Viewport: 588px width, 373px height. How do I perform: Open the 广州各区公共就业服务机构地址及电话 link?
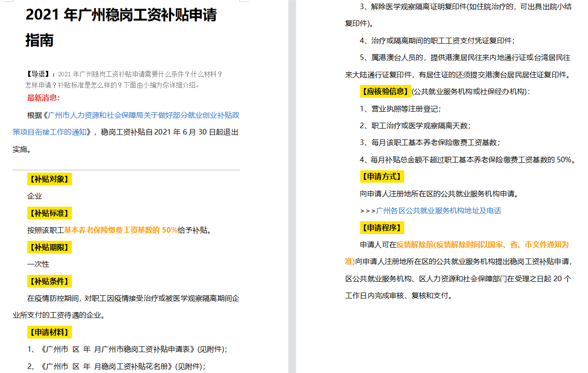click(438, 211)
